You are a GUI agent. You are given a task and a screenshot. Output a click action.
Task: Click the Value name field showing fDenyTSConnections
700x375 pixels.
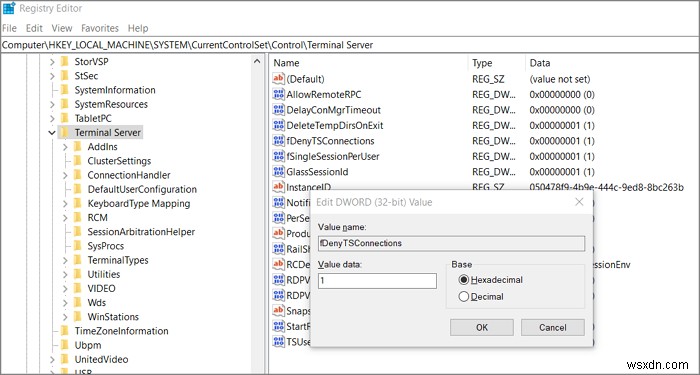coord(451,243)
